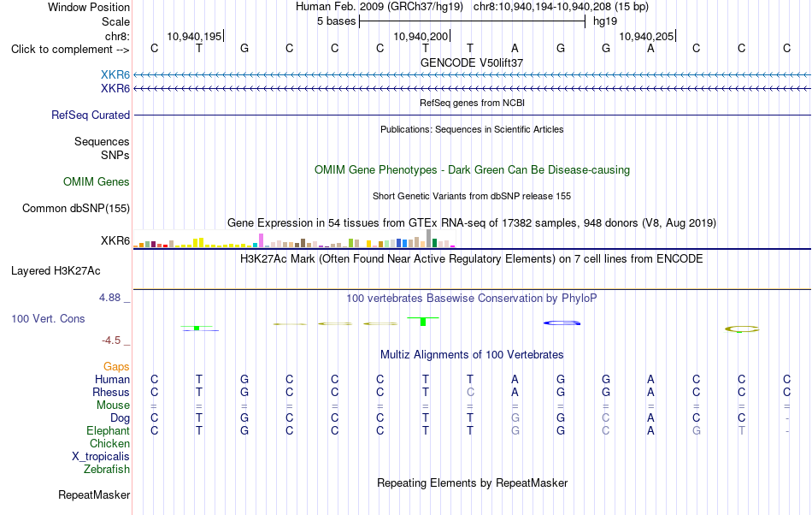Click the RefSeq Curated track label
Viewport: 812px width, 515px height.
[x=90, y=115]
